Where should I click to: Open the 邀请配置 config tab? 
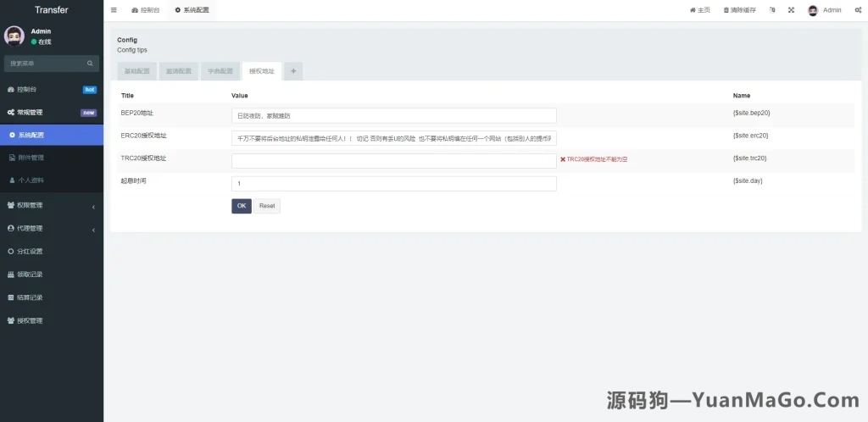(178, 71)
